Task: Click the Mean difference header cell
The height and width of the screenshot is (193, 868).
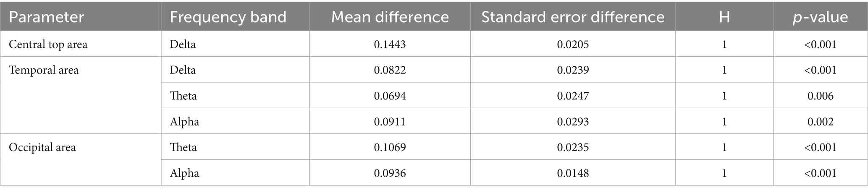Action: tap(390, 17)
